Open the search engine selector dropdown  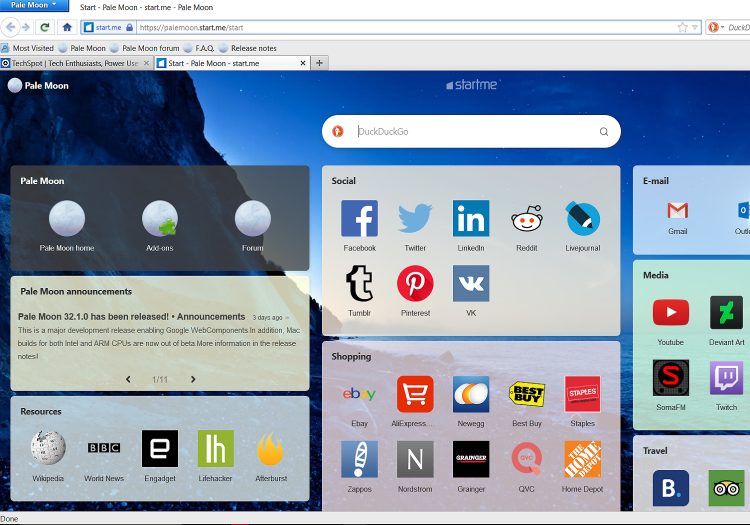(x=716, y=27)
